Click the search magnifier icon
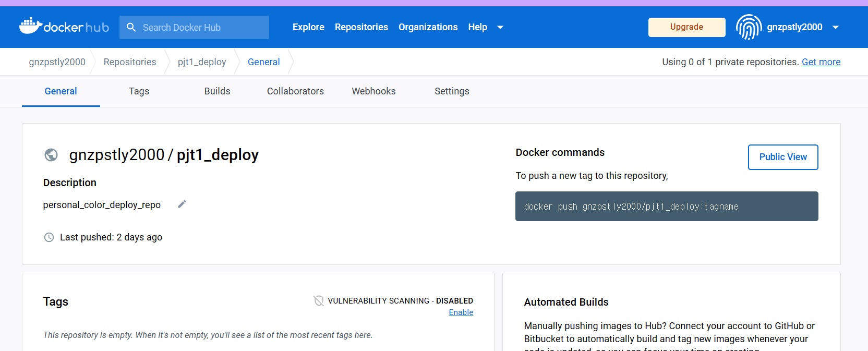The width and height of the screenshot is (868, 351). 131,27
